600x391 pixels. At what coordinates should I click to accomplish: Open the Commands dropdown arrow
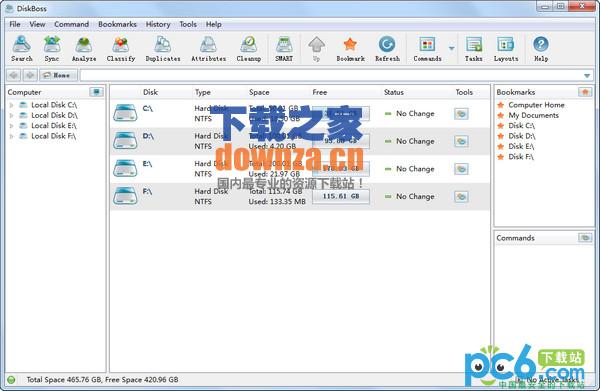(x=452, y=48)
